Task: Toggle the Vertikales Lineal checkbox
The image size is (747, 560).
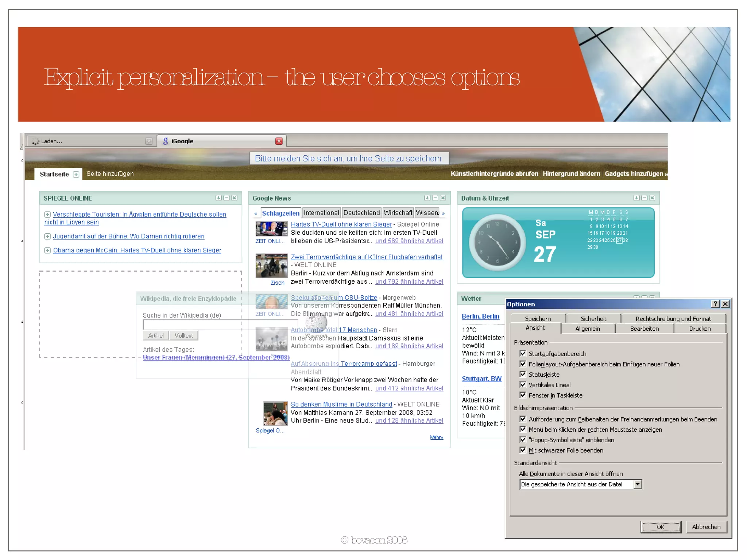Action: (523, 385)
